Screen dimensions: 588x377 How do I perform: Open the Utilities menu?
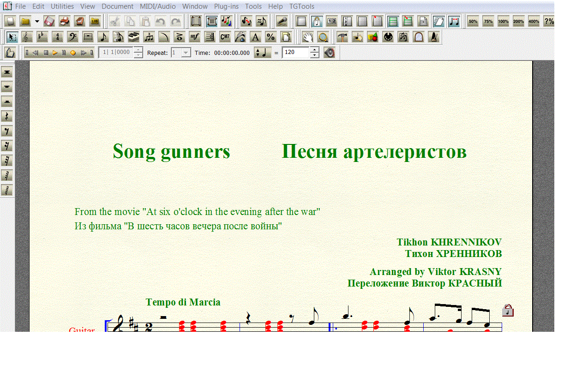pyautogui.click(x=62, y=6)
